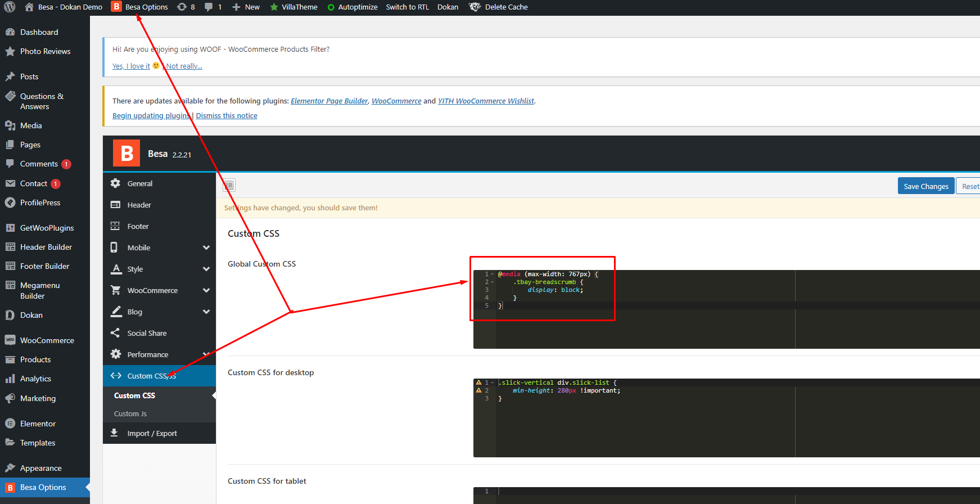Open Footer Builder in the sidebar
Viewport: 980px width, 504px height.
45,266
